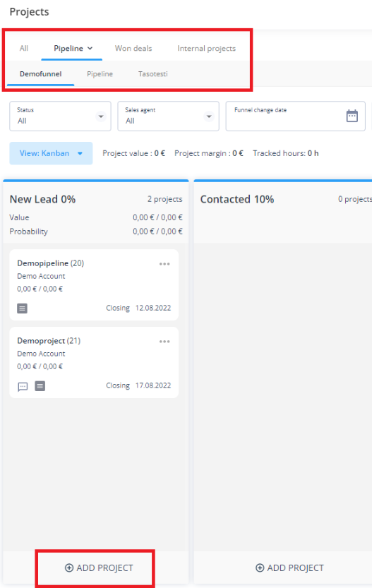This screenshot has height=588, width=372.
Task: Switch to the All tab
Action: [x=24, y=49]
